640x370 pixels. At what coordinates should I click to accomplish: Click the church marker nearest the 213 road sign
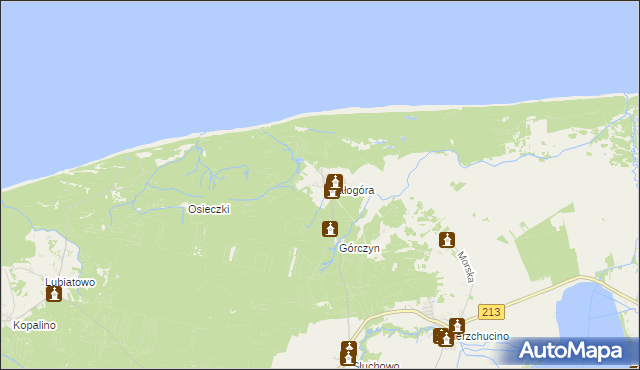pos(457,326)
